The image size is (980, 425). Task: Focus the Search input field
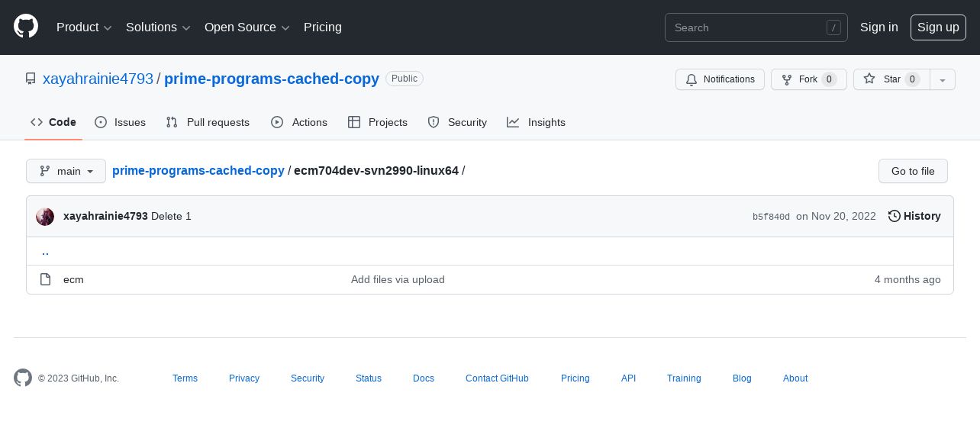click(x=756, y=27)
